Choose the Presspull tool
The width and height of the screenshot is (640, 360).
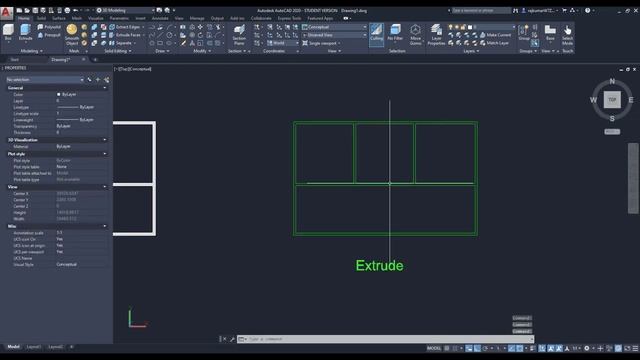[49, 35]
